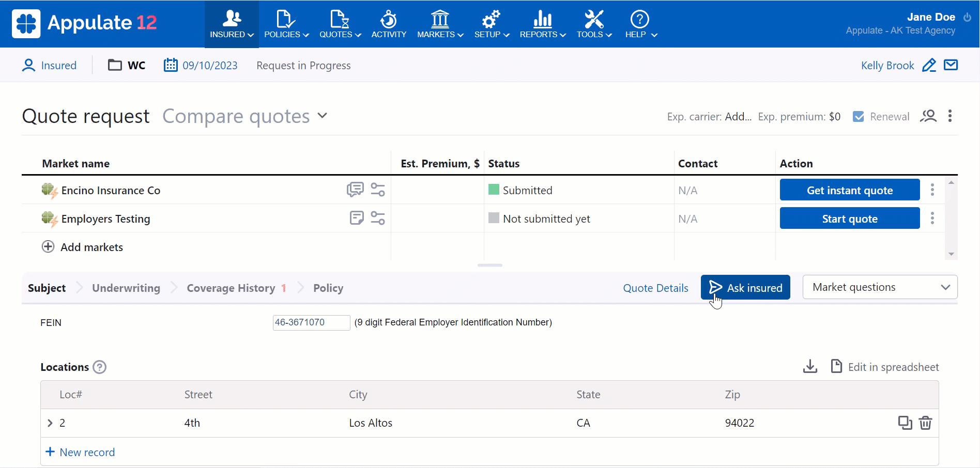Click the notes icon for Encino Insurance Co
Image resolution: width=980 pixels, height=468 pixels.
tap(355, 190)
